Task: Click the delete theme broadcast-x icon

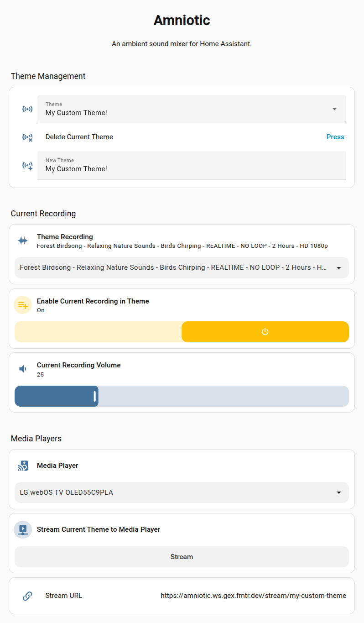Action: (x=27, y=137)
